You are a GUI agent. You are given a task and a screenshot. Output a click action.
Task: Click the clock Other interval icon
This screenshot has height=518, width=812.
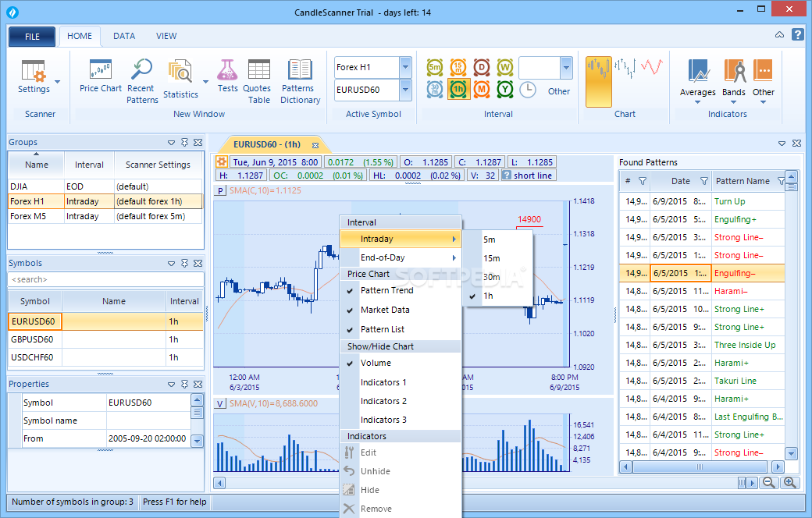pyautogui.click(x=528, y=90)
